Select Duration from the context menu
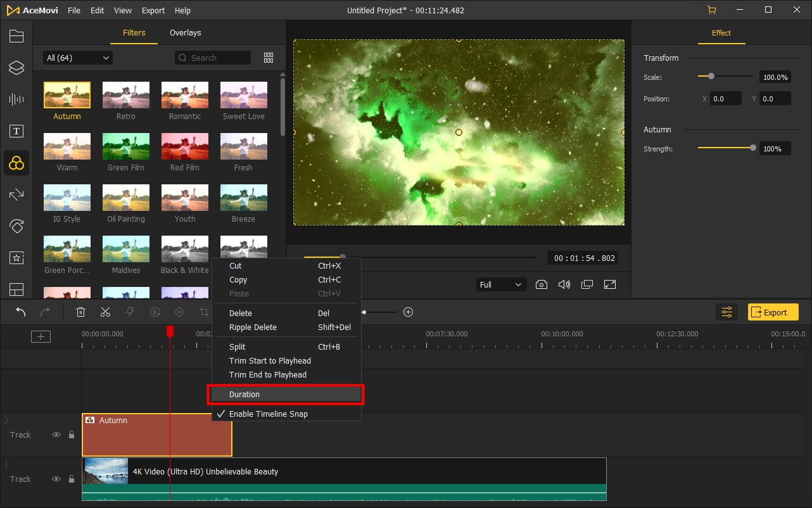This screenshot has height=508, width=812. click(x=244, y=395)
